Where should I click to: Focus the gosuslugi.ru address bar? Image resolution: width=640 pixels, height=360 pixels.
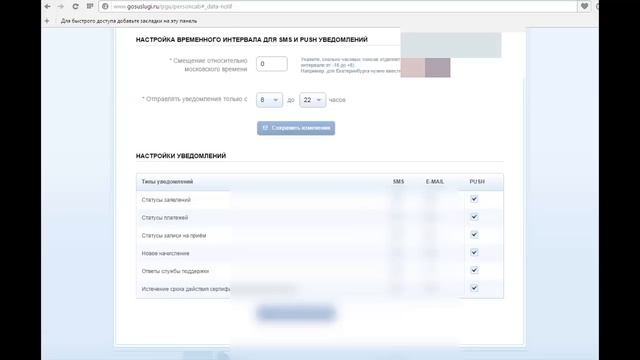pyautogui.click(x=338, y=7)
